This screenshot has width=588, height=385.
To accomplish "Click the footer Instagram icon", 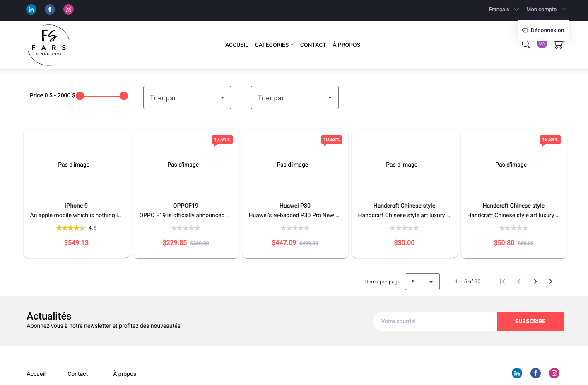I will pos(554,373).
